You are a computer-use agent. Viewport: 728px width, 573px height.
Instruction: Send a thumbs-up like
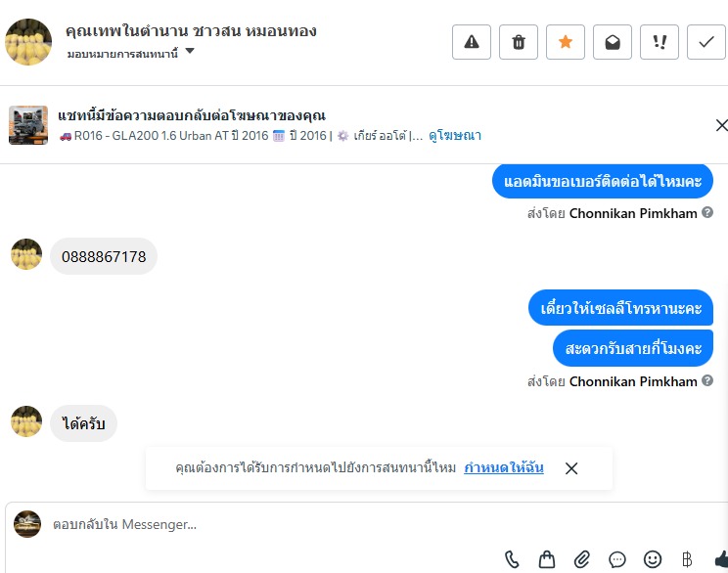[720, 559]
